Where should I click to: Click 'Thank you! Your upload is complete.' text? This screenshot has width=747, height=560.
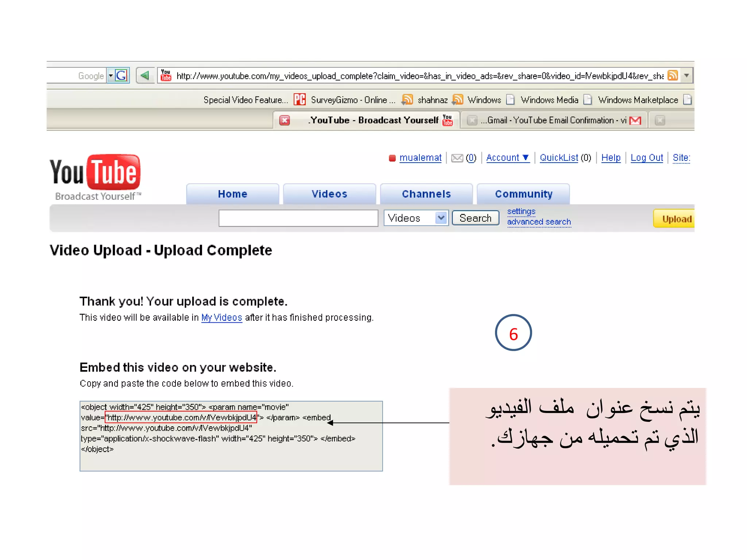coord(183,302)
